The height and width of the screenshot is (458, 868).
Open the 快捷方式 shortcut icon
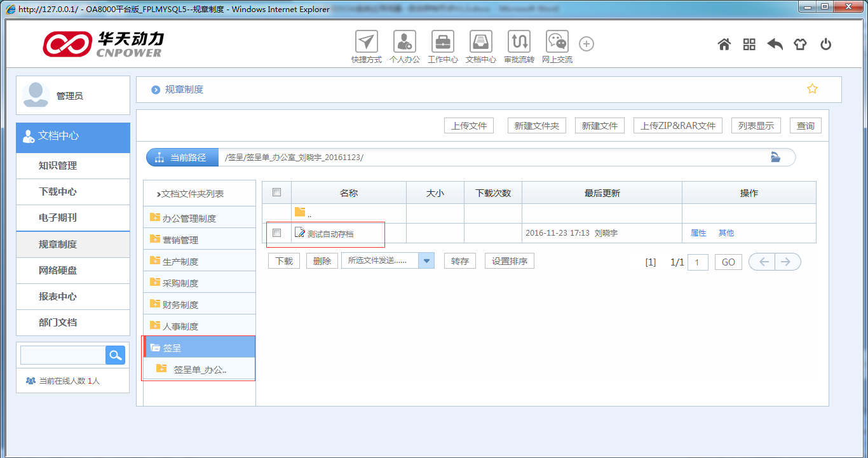point(366,43)
